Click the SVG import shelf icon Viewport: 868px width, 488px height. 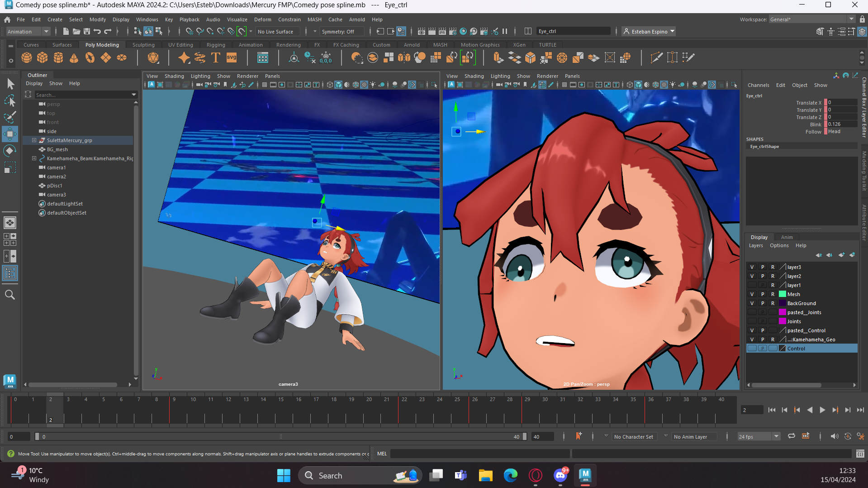232,57
